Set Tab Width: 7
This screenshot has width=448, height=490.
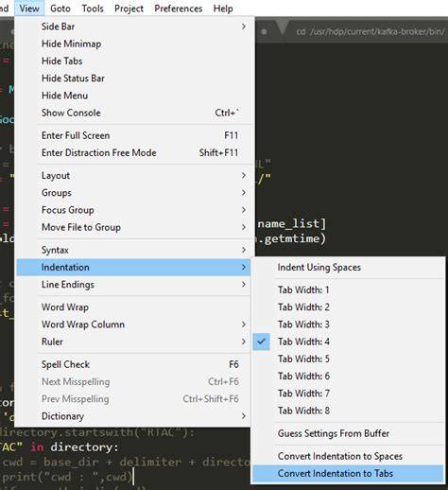tap(348, 394)
